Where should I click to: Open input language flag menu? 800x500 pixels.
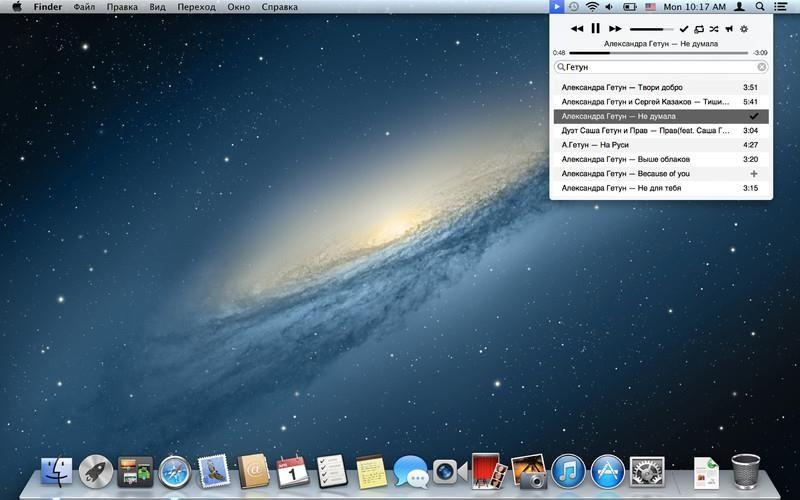650,7
